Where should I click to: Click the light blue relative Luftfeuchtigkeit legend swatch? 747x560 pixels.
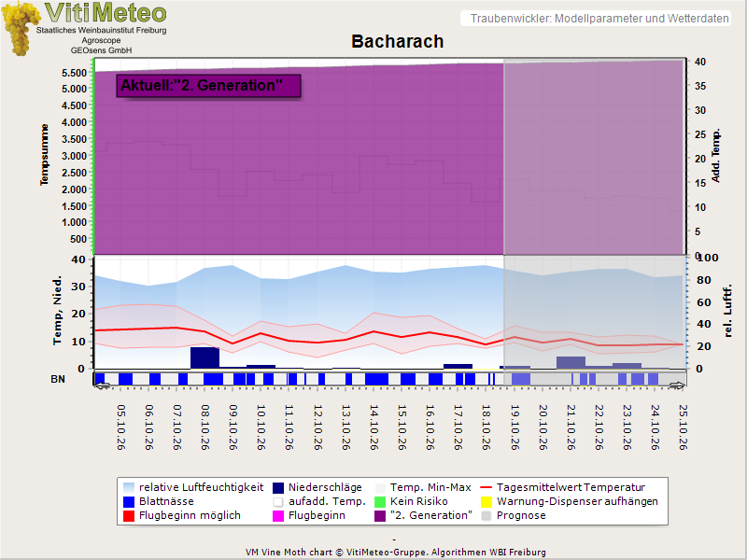coord(129,487)
